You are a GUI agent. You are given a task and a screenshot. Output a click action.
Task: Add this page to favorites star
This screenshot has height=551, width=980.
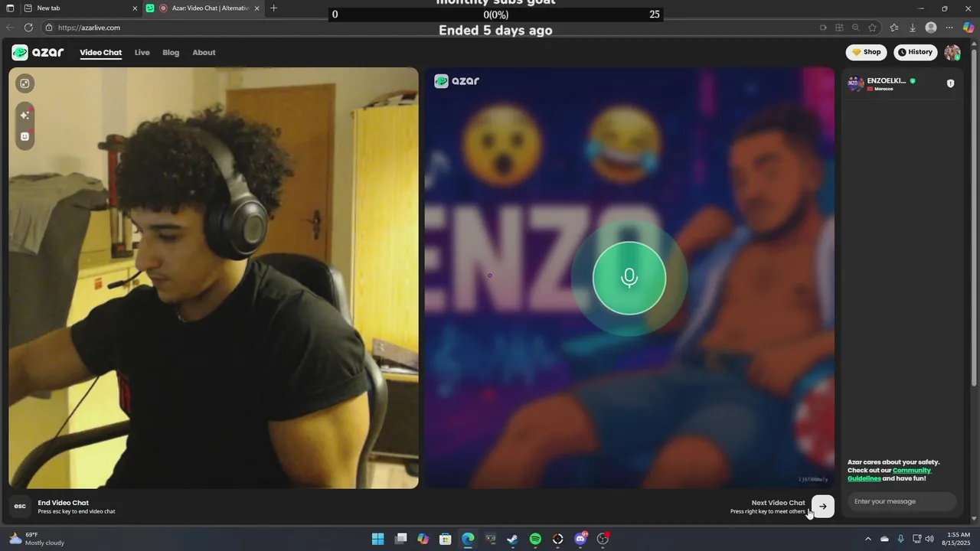pyautogui.click(x=872, y=28)
